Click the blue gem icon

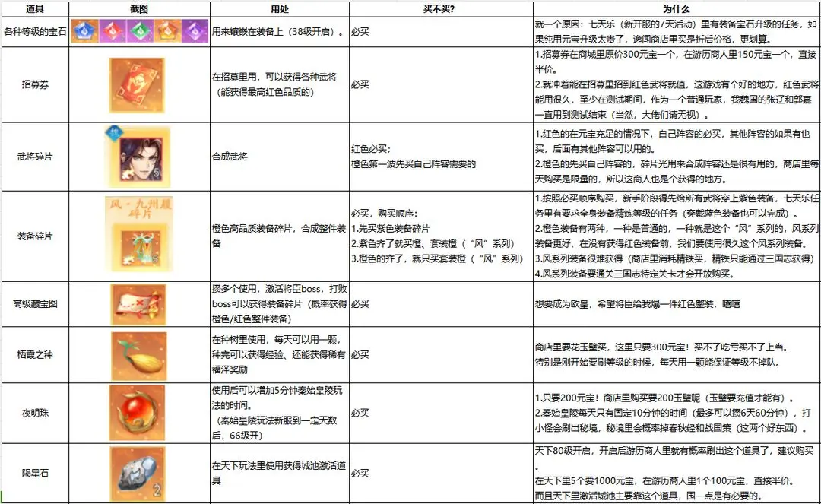click(86, 33)
